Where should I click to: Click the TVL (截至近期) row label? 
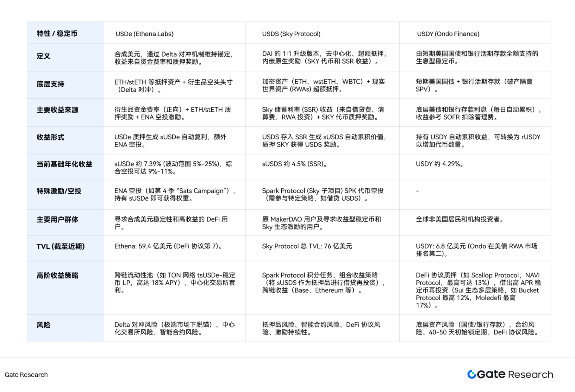pos(61,247)
